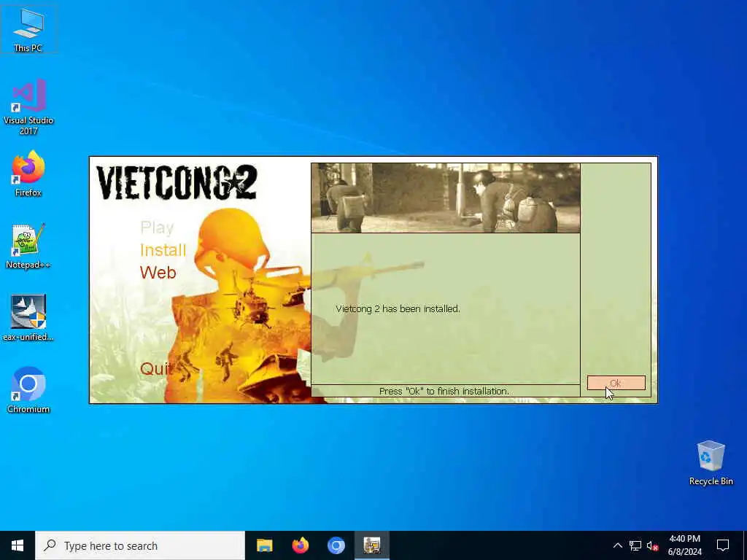The height and width of the screenshot is (560, 747).
Task: Open the muted volume tray icon
Action: tap(652, 545)
